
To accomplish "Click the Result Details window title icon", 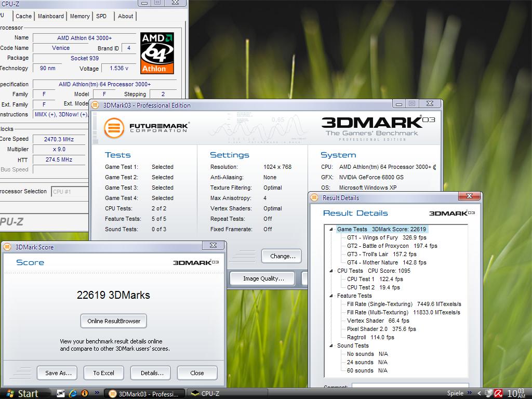I will 314,198.
